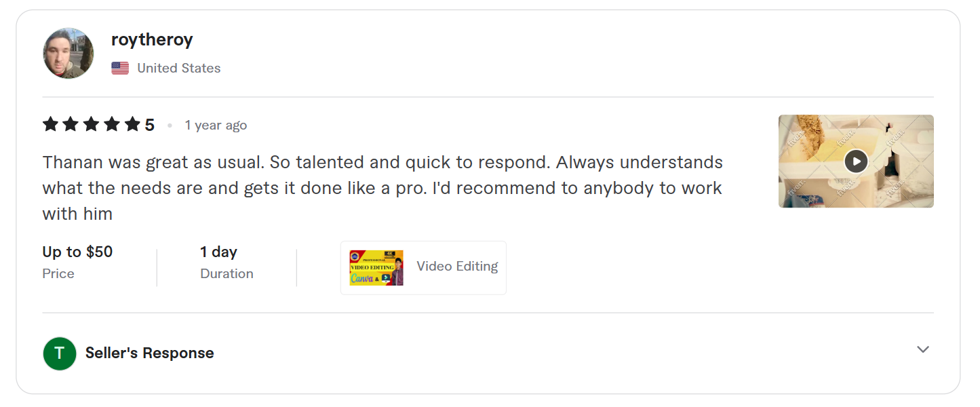Click the fourth rating star
This screenshot has width=980, height=407.
pyautogui.click(x=111, y=125)
